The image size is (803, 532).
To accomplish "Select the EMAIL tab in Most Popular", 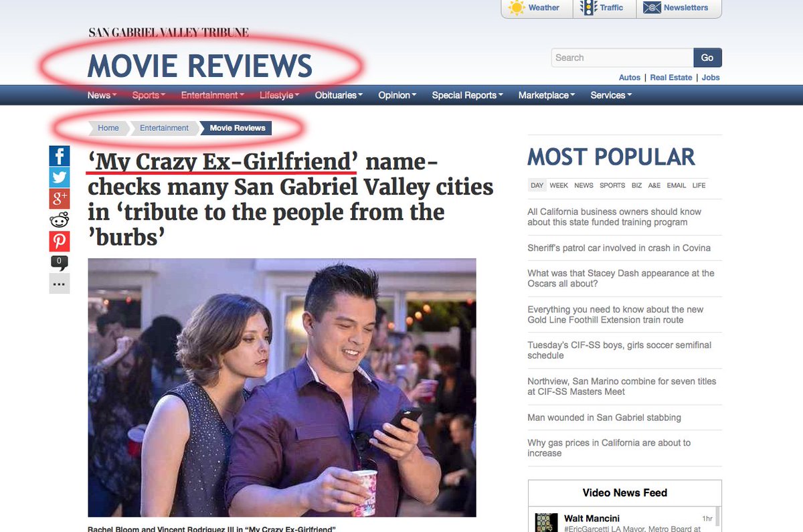I will [x=677, y=185].
